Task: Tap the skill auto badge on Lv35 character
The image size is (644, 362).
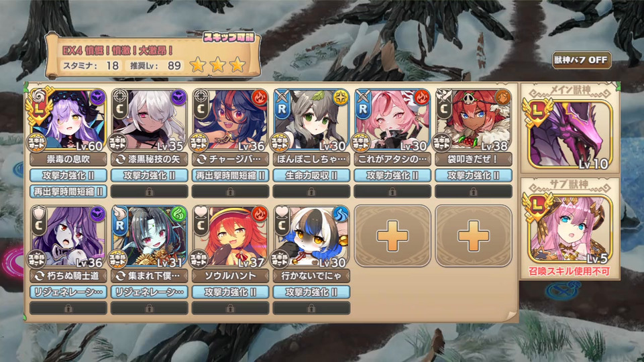Action: [x=117, y=142]
